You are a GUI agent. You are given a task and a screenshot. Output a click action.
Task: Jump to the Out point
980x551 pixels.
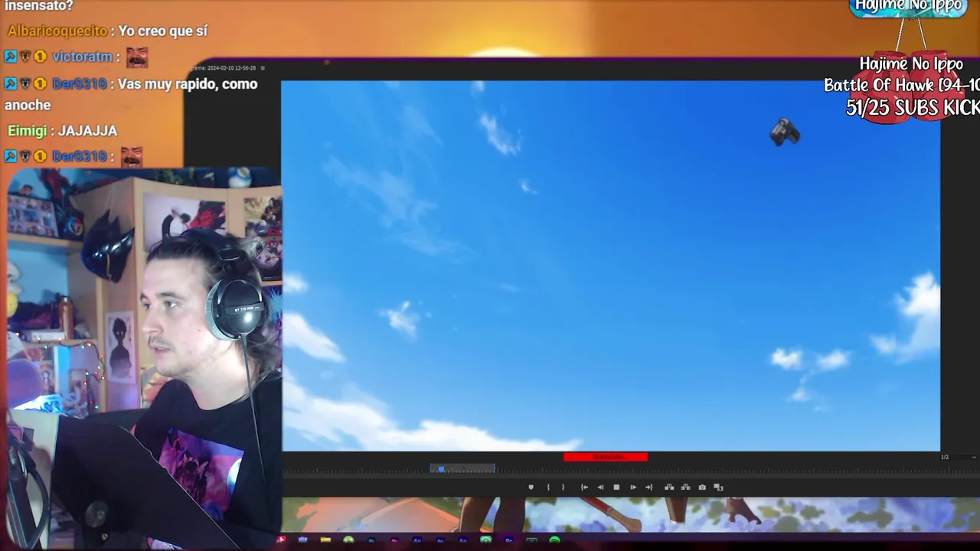(649, 487)
